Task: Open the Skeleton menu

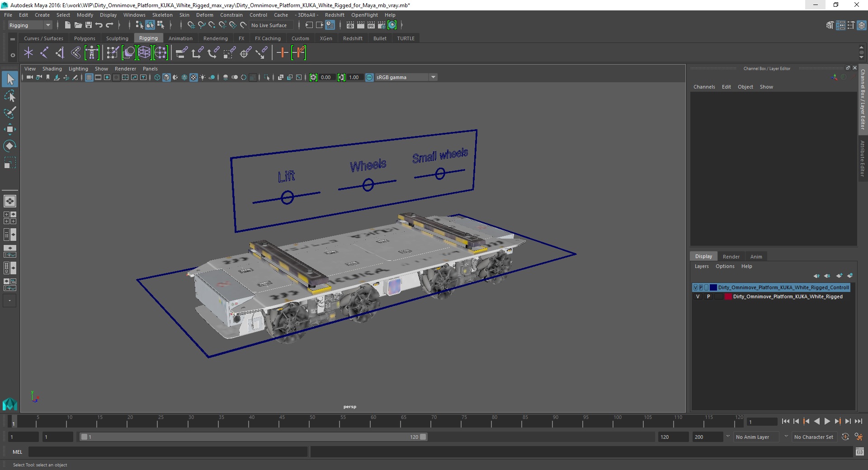Action: [x=162, y=15]
